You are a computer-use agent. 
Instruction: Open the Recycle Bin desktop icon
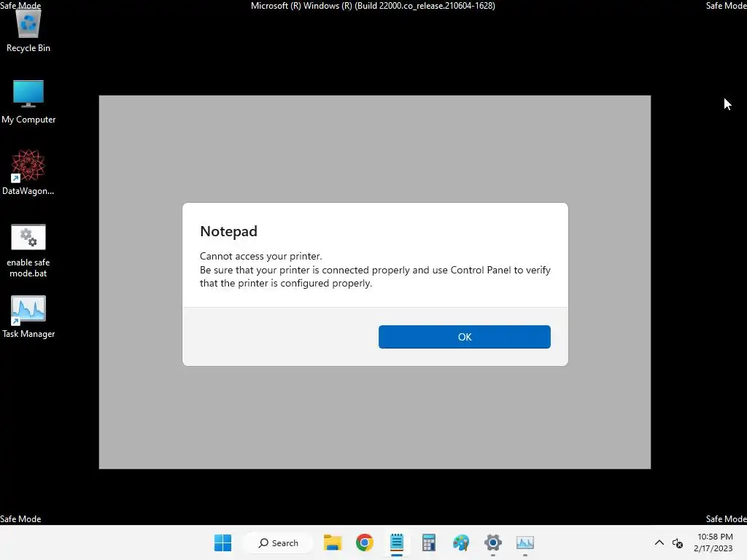pyautogui.click(x=28, y=31)
